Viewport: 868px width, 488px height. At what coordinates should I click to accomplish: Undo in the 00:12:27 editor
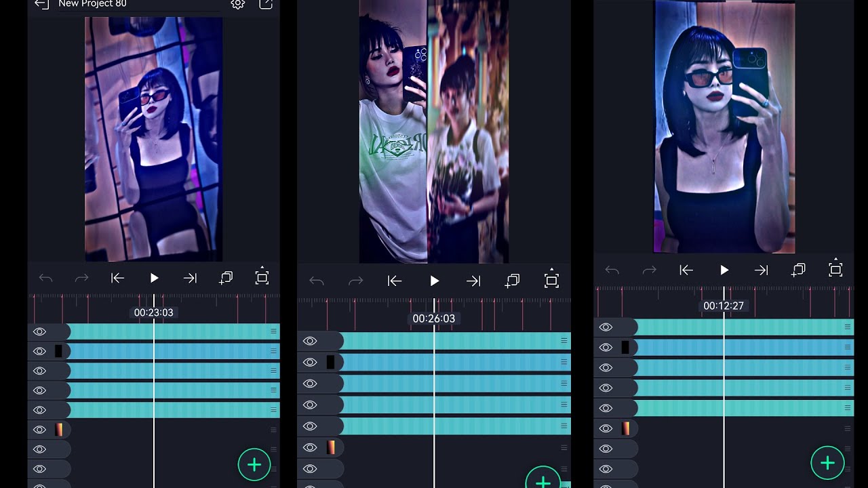pyautogui.click(x=612, y=270)
